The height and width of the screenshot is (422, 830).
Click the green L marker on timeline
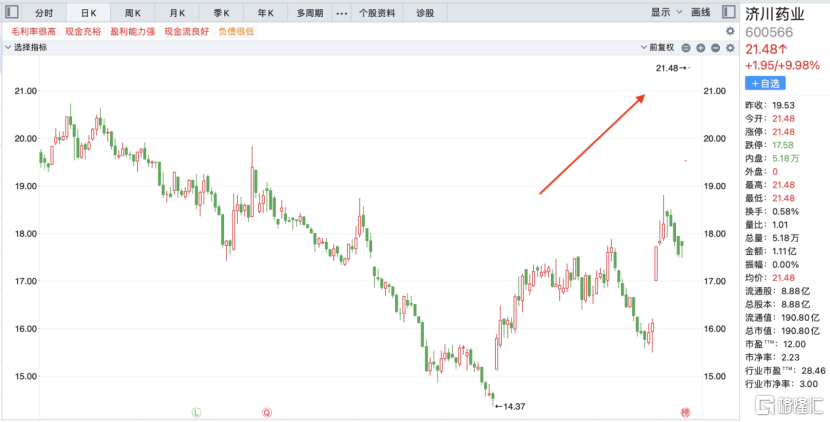196,411
